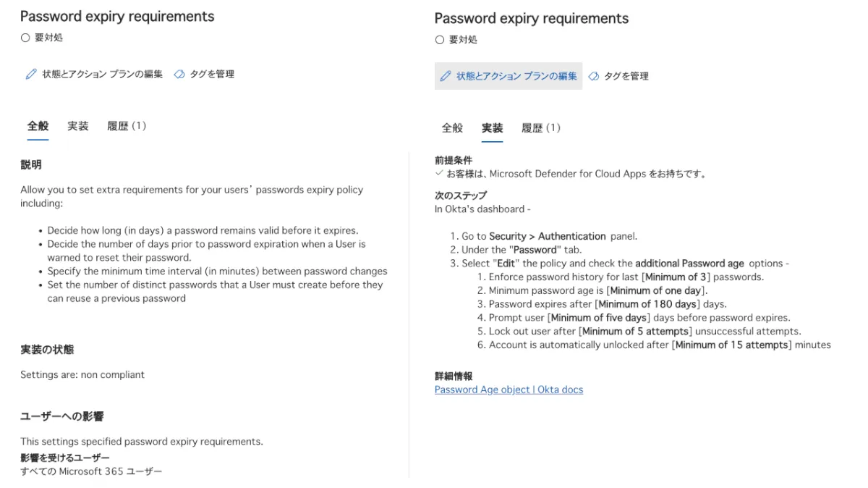Viewport: 868px width, 488px height.
Task: Click 状態とアクション プランの編集 in the left panel
Action: tap(102, 74)
